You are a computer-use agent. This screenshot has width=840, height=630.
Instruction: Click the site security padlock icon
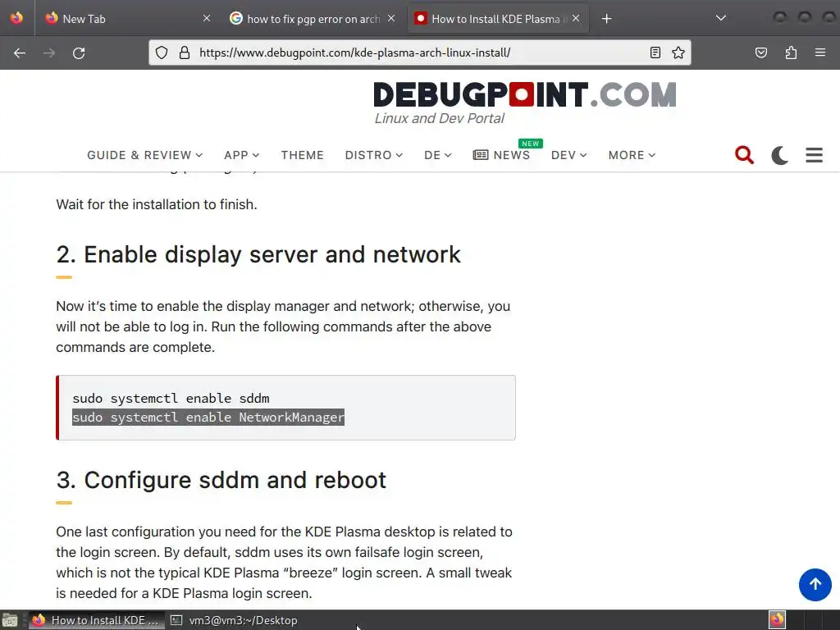(185, 52)
